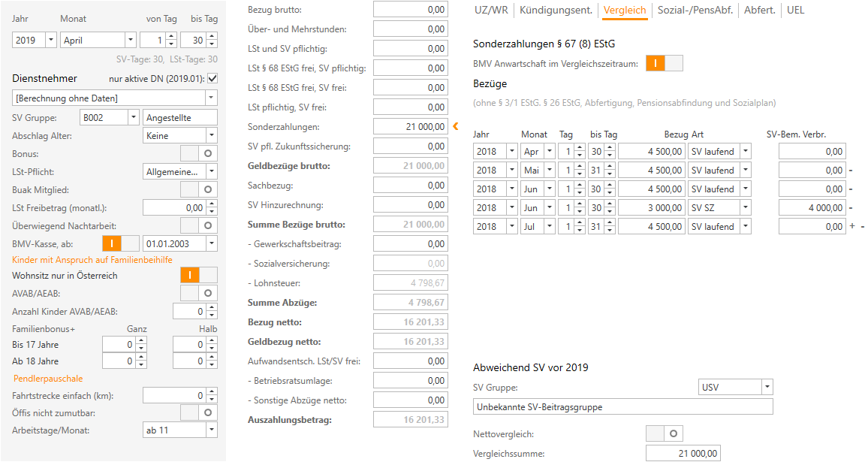Open the Pendlerpauschale link
This screenshot has height=462, width=868.
(x=48, y=379)
